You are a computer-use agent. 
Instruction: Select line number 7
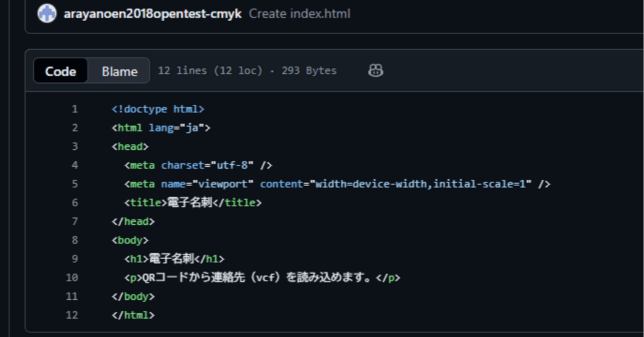coord(74,221)
